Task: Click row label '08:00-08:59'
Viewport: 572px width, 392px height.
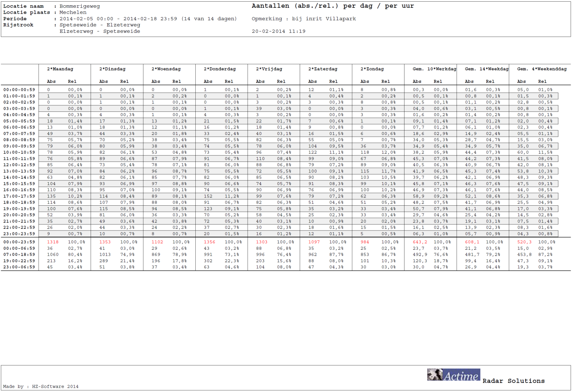Action: click(19, 140)
